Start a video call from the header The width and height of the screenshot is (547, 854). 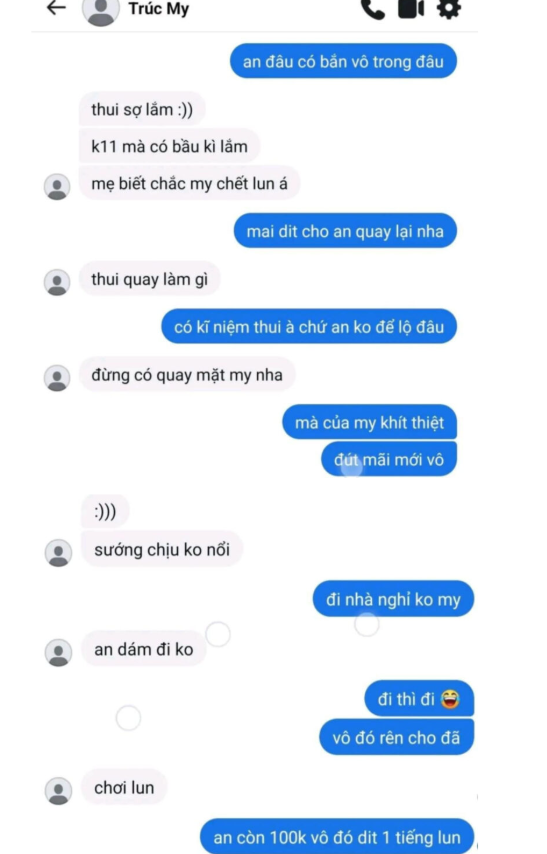(411, 8)
